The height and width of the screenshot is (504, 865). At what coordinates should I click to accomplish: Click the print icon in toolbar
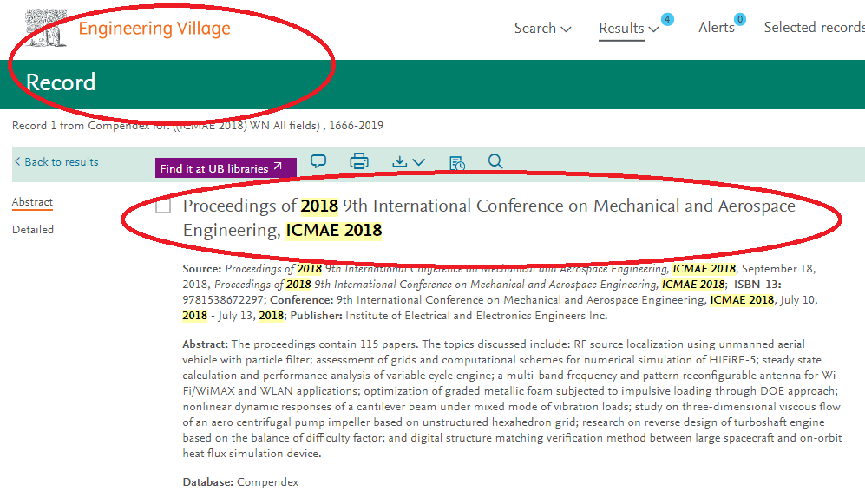(x=359, y=161)
